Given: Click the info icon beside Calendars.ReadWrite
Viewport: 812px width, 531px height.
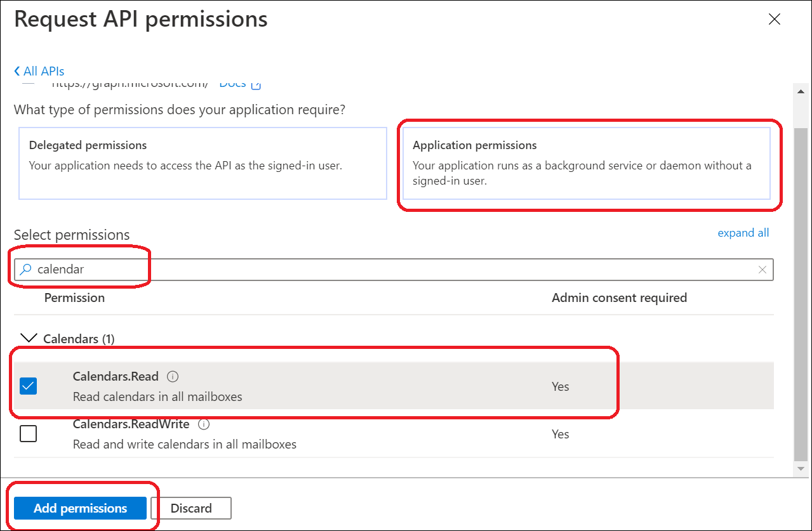Looking at the screenshot, I should (x=204, y=424).
